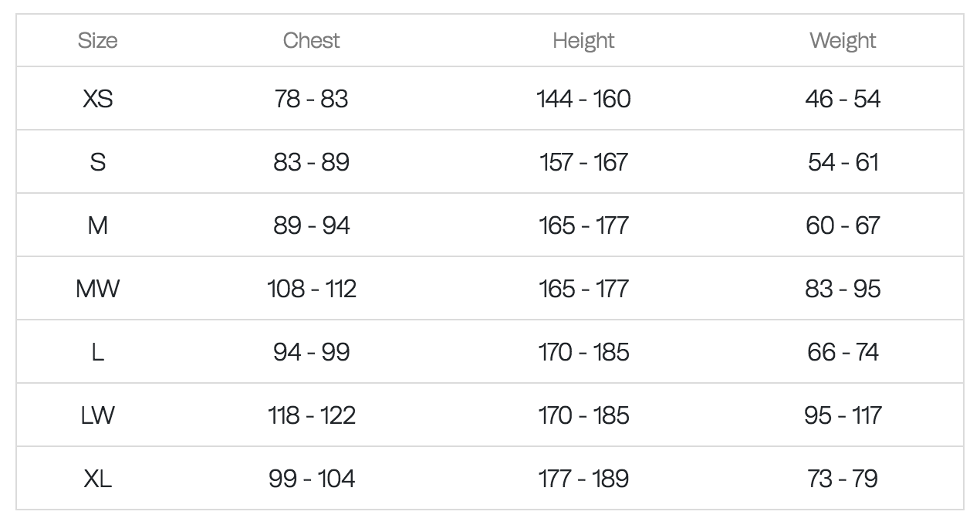The width and height of the screenshot is (980, 525).
Task: Click the Height column header
Action: pyautogui.click(x=583, y=40)
